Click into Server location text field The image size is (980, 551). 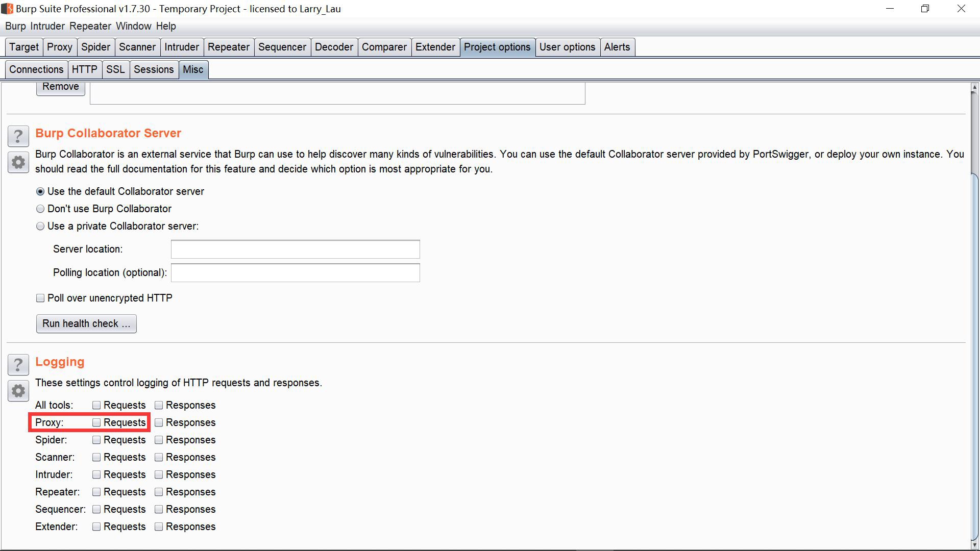[295, 249]
